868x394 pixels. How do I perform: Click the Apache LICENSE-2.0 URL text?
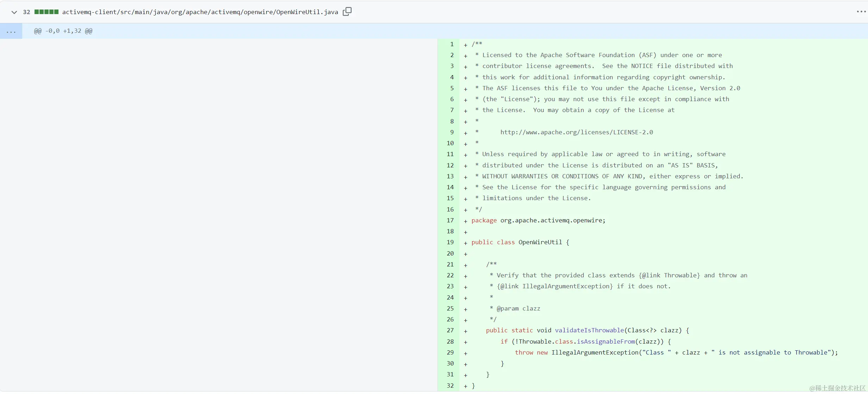pos(576,133)
